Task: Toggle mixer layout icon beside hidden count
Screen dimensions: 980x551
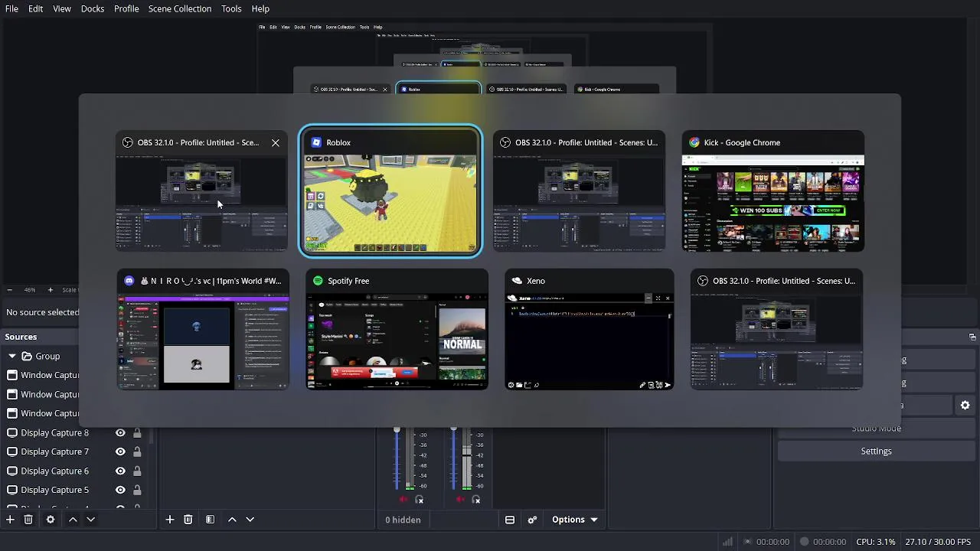Action: point(510,520)
